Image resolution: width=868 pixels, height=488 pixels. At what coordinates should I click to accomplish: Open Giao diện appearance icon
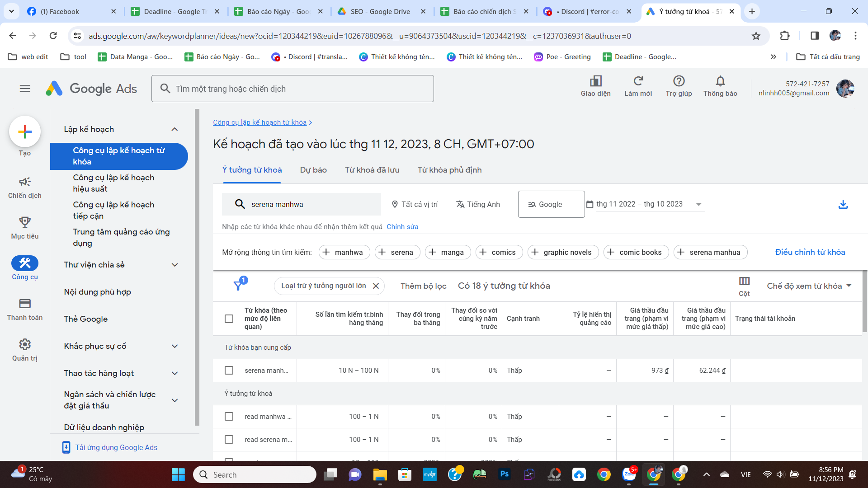(x=595, y=81)
